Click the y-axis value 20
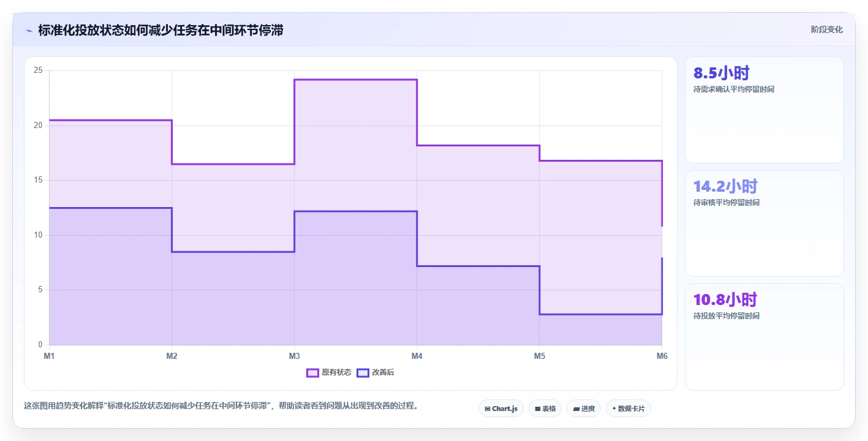Screen dimensions: 868x441 (x=38, y=126)
